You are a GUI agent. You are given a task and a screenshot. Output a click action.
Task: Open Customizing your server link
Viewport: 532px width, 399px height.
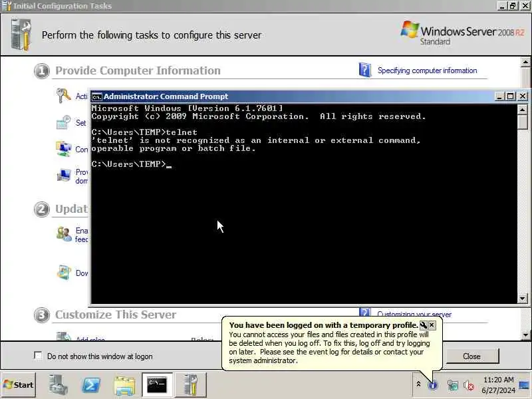point(414,314)
